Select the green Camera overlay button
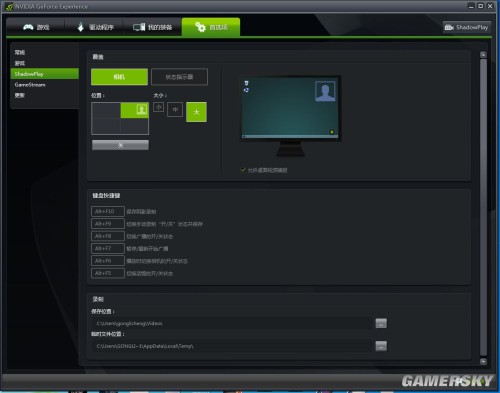 point(119,77)
